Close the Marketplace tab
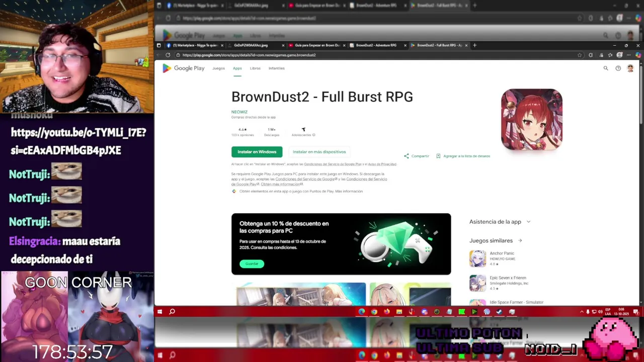 [x=222, y=45]
